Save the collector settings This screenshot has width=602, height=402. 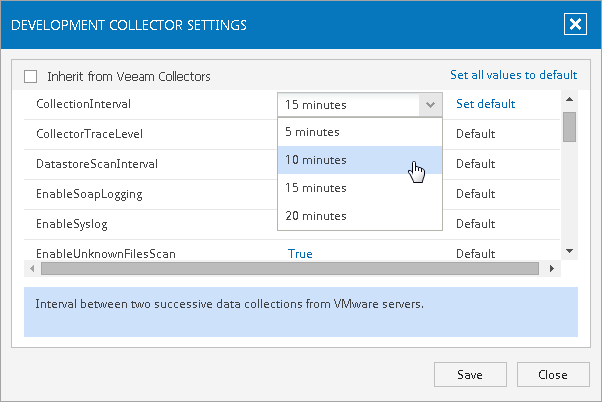point(469,375)
